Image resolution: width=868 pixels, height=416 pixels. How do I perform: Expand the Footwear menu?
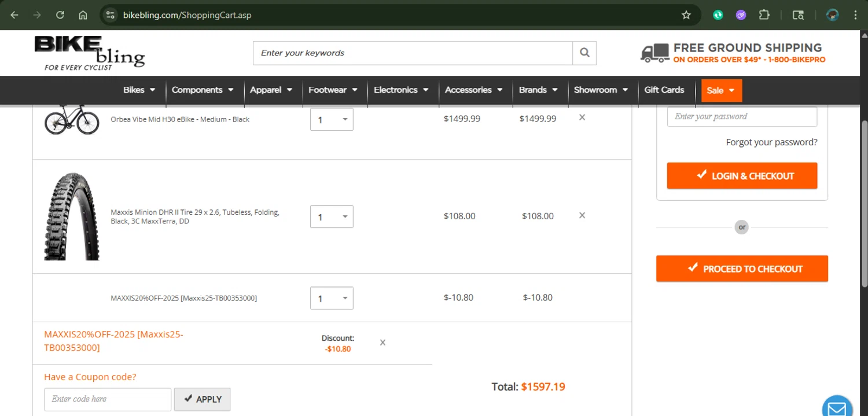click(333, 90)
